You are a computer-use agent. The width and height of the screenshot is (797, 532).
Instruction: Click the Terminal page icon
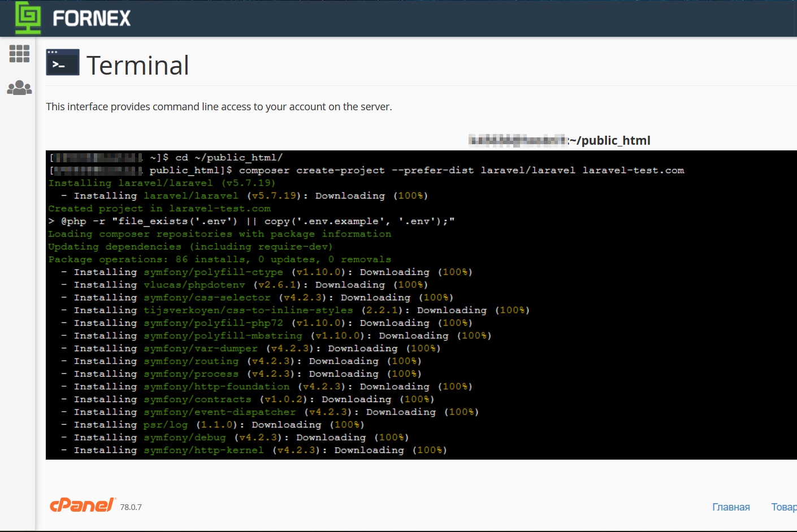(x=63, y=62)
